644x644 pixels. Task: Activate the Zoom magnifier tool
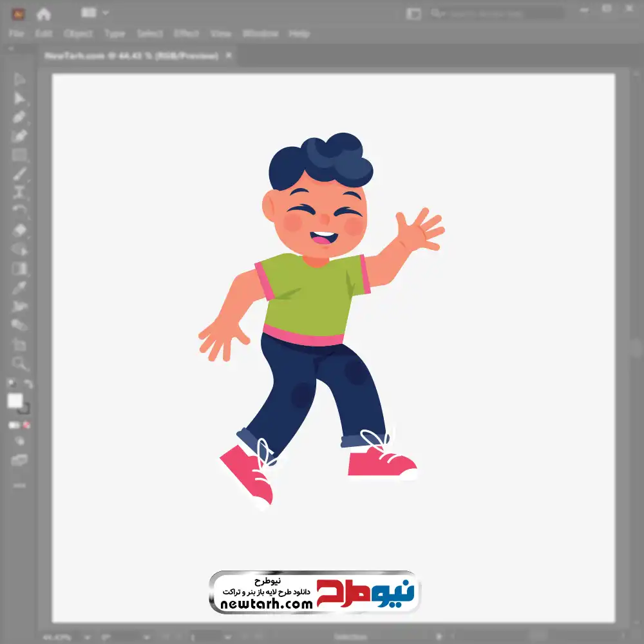click(x=19, y=364)
